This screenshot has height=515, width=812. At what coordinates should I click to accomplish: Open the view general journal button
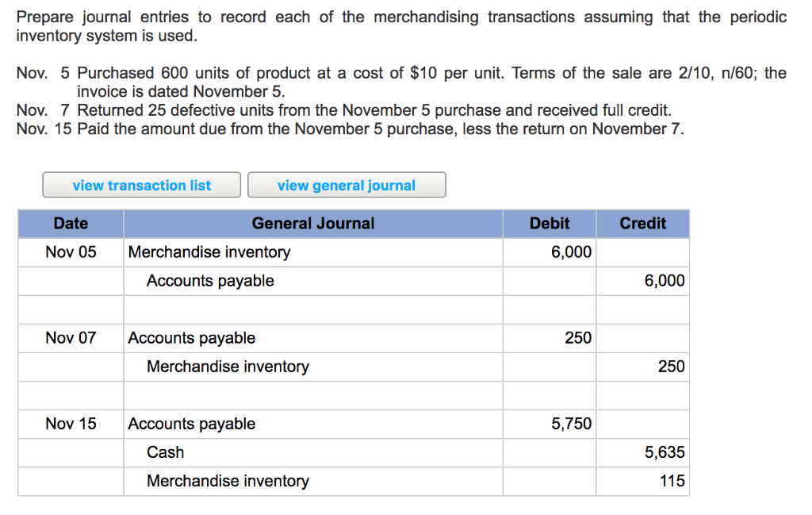click(347, 185)
